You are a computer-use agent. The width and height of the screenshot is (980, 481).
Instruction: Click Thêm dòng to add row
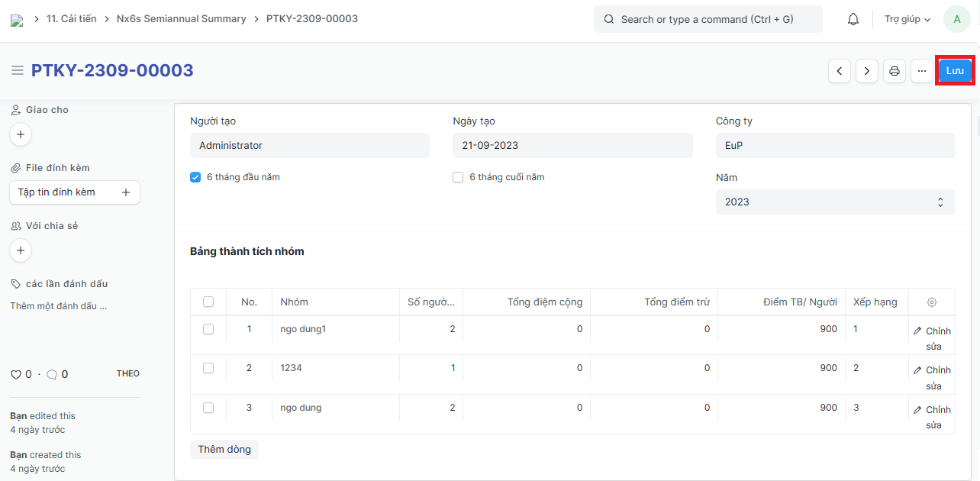coord(224,449)
